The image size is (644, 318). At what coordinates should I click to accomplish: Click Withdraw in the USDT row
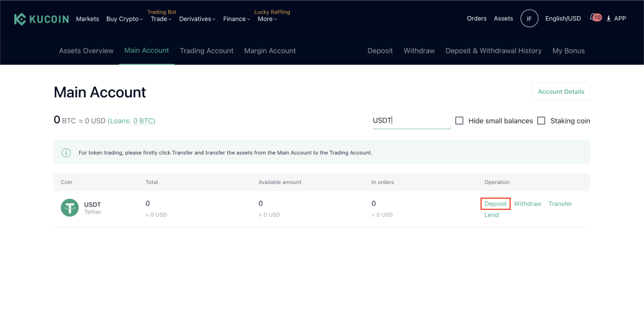527,204
